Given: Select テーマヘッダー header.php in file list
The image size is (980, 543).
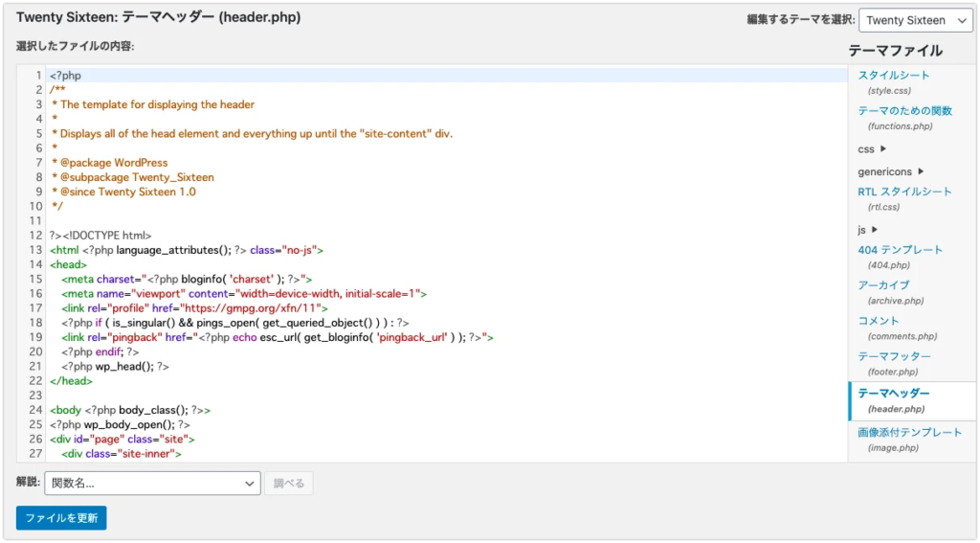Looking at the screenshot, I should (x=893, y=393).
